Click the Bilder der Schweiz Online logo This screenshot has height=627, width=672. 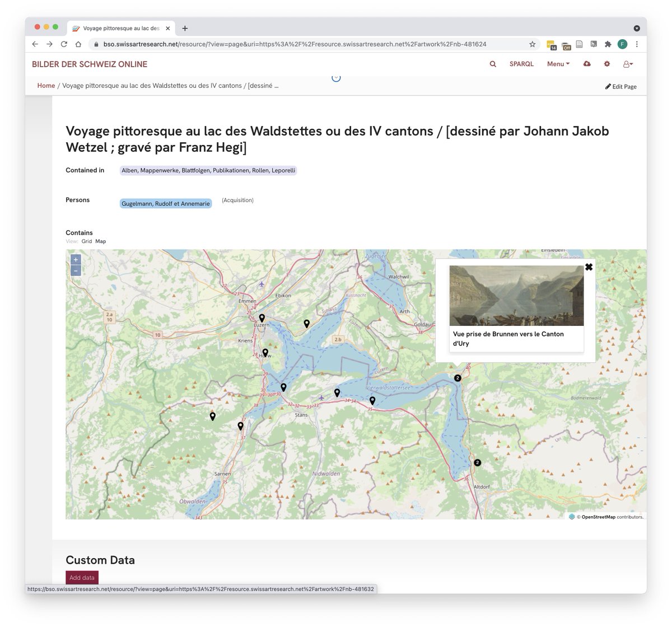pyautogui.click(x=90, y=64)
